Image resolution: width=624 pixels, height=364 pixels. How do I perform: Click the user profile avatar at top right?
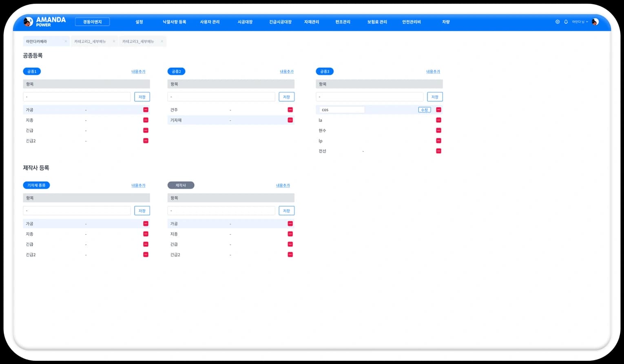coord(595,22)
